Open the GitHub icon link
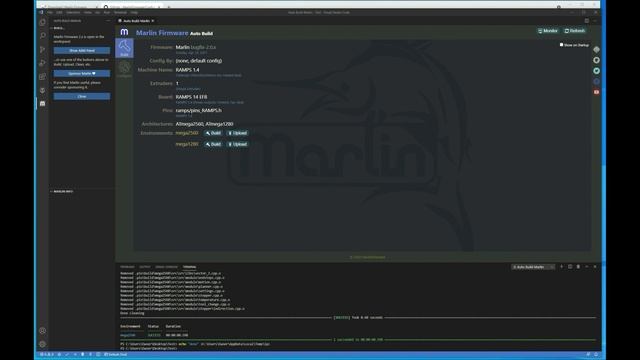Screen dimensions: 640x360 tap(596, 60)
